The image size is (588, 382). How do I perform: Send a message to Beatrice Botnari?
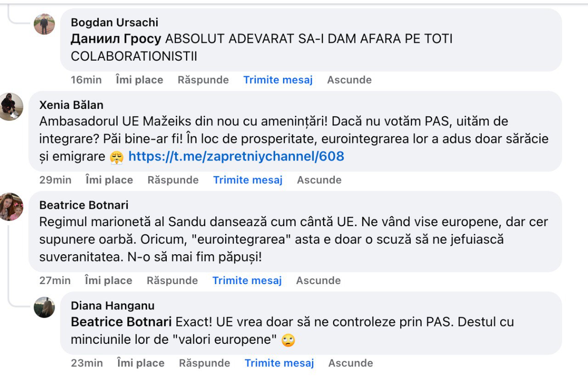[x=247, y=280]
